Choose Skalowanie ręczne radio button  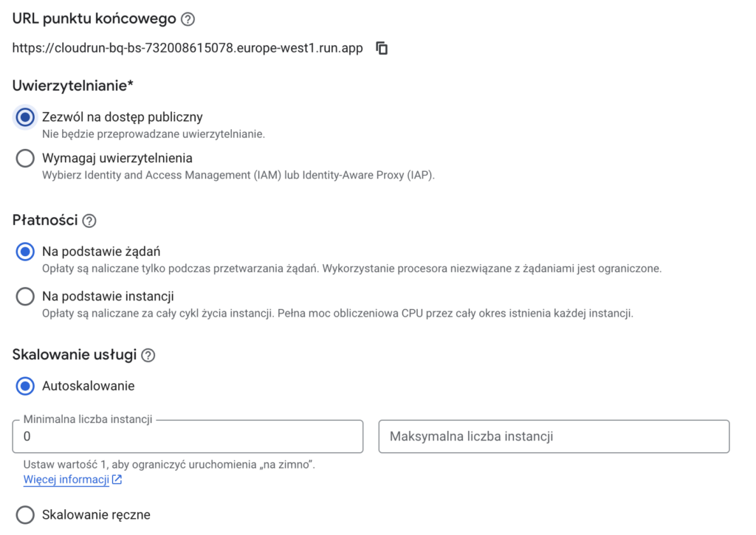pos(25,515)
